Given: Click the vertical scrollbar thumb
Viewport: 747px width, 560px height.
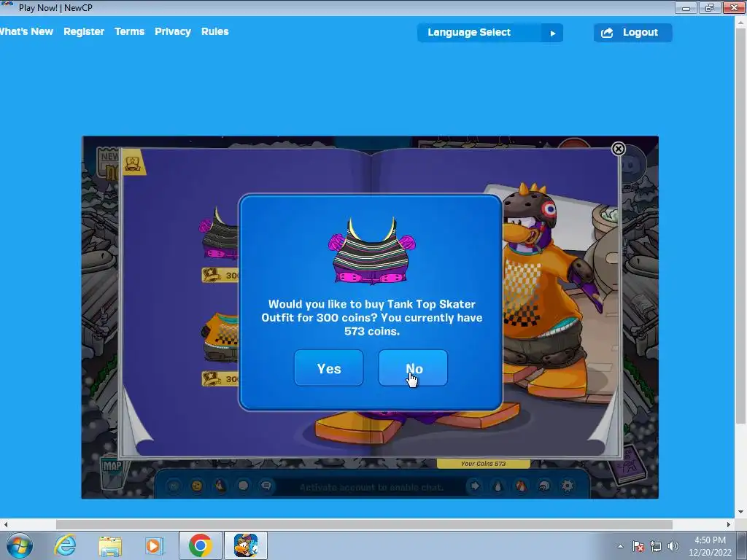Looking at the screenshot, I should click(740, 227).
